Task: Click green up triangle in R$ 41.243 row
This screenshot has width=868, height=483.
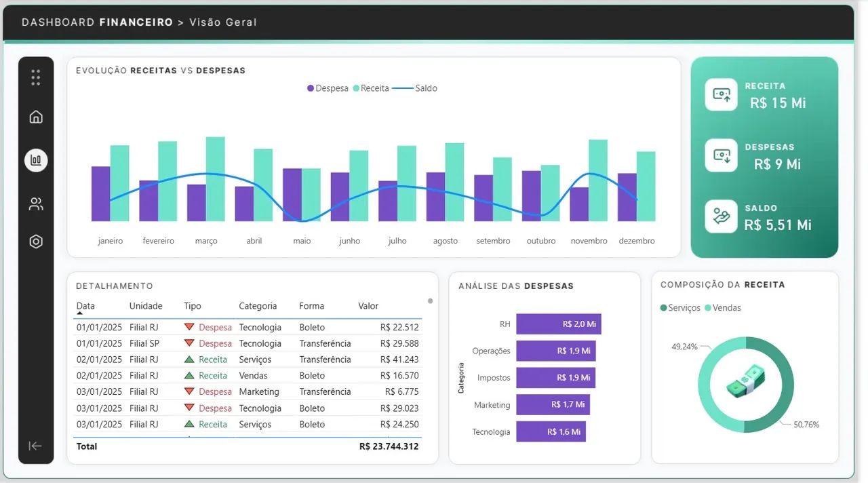Action: coord(189,359)
